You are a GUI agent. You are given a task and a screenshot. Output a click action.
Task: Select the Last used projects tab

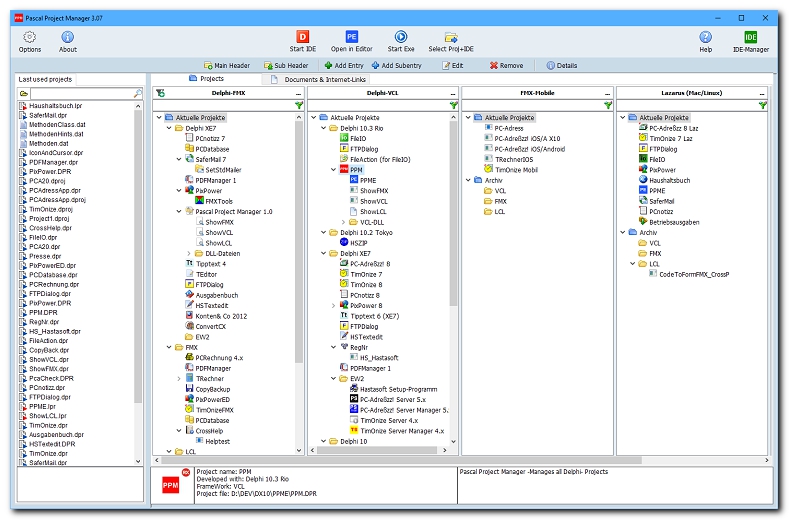pos(45,80)
